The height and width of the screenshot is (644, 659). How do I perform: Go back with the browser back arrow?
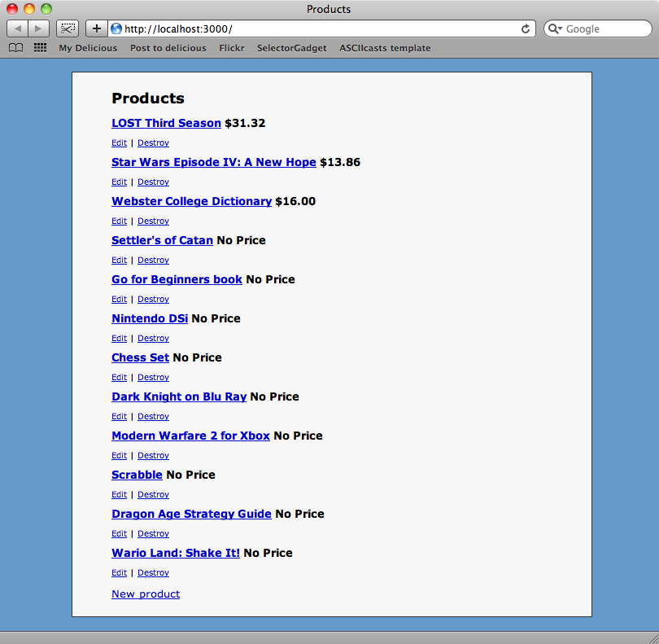point(18,28)
